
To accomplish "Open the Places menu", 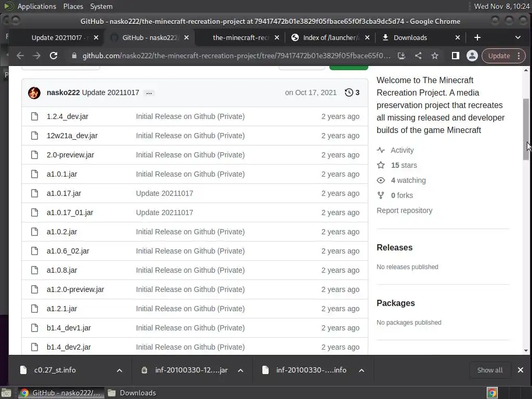I will tap(73, 6).
